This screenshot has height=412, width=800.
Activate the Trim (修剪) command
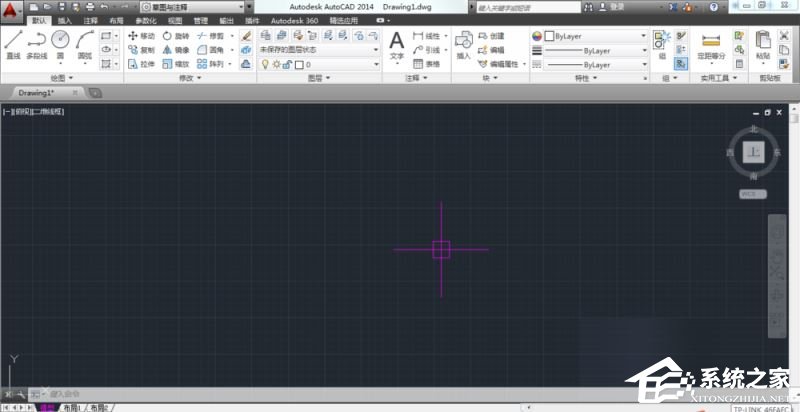tap(210, 36)
